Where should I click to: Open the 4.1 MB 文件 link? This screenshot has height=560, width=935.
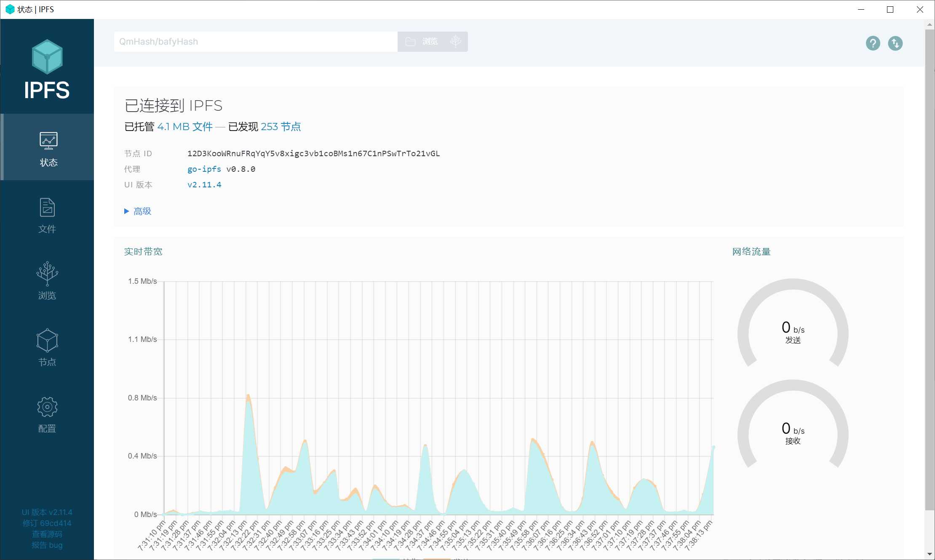(x=185, y=127)
